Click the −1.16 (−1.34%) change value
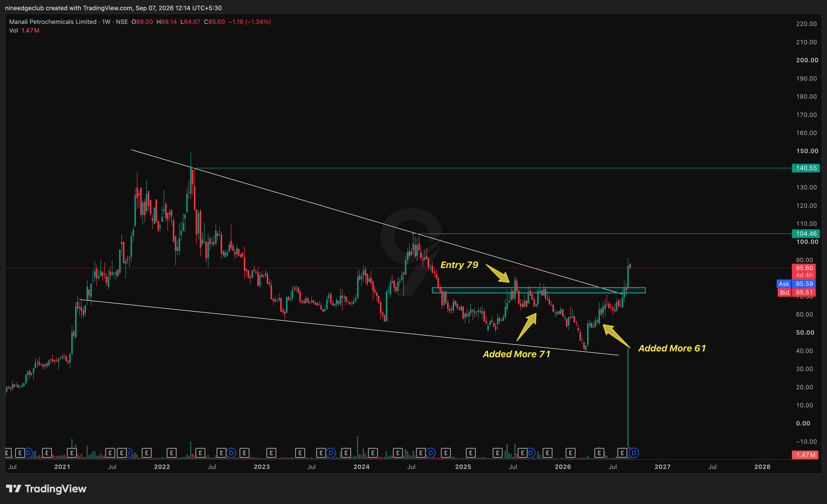Image resolution: width=827 pixels, height=504 pixels. click(250, 22)
